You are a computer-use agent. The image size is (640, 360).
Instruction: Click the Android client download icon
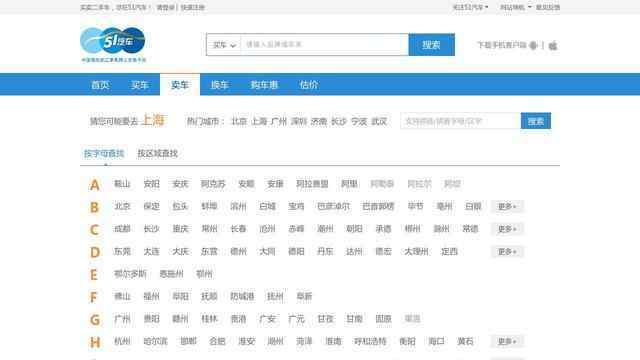[533, 45]
